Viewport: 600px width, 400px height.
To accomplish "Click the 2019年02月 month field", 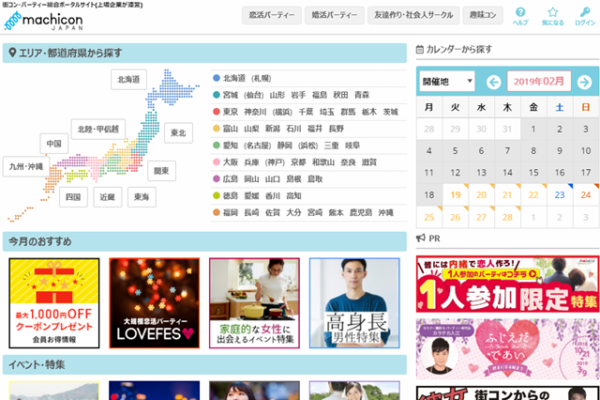I will (539, 81).
